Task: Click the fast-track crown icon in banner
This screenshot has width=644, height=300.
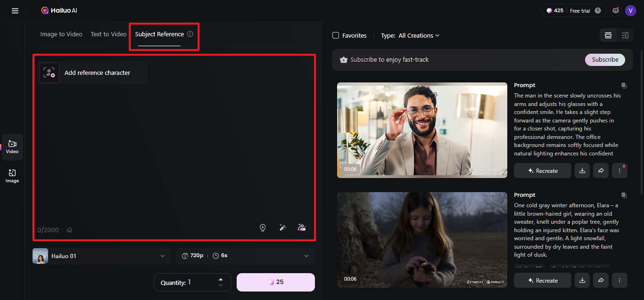Action: pos(343,60)
